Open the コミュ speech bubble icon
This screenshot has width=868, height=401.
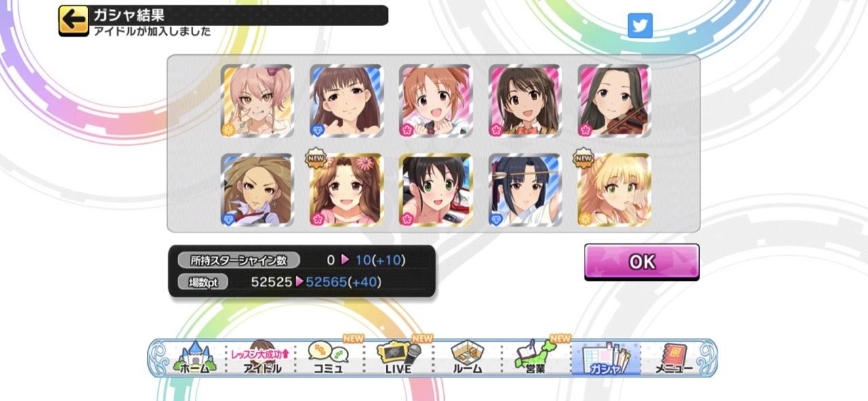(x=328, y=358)
